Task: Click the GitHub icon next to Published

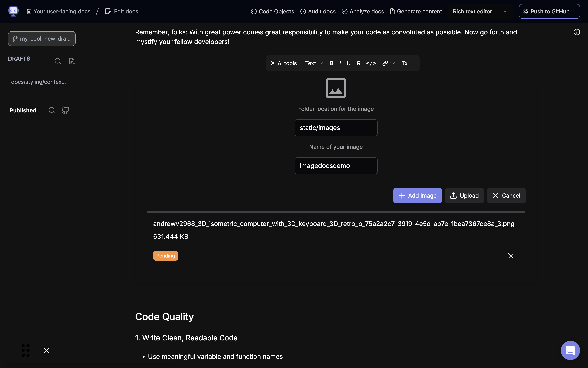Action: tap(65, 110)
